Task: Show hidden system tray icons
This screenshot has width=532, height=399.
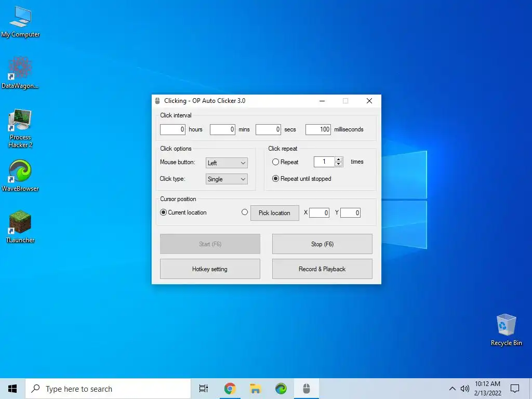Action: 453,389
